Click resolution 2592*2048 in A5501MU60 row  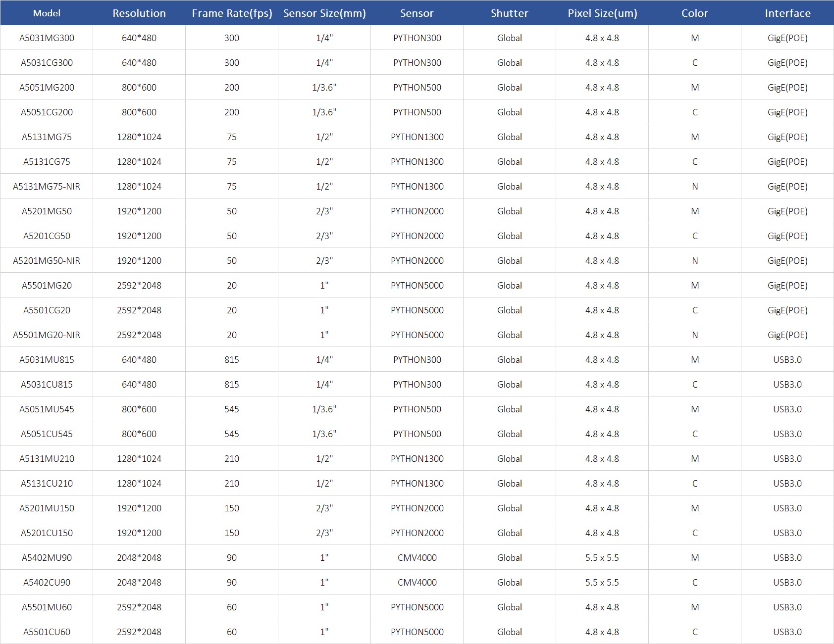click(x=139, y=607)
